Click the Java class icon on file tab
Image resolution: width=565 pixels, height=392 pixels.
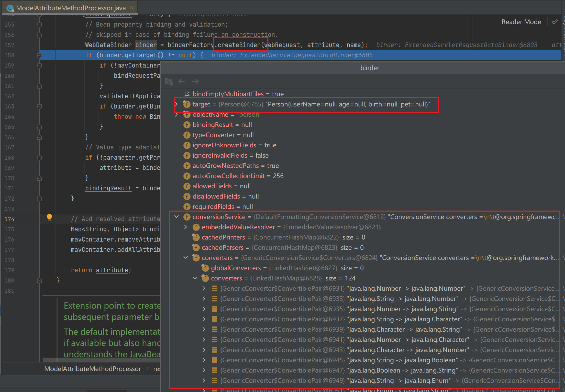(x=10, y=8)
